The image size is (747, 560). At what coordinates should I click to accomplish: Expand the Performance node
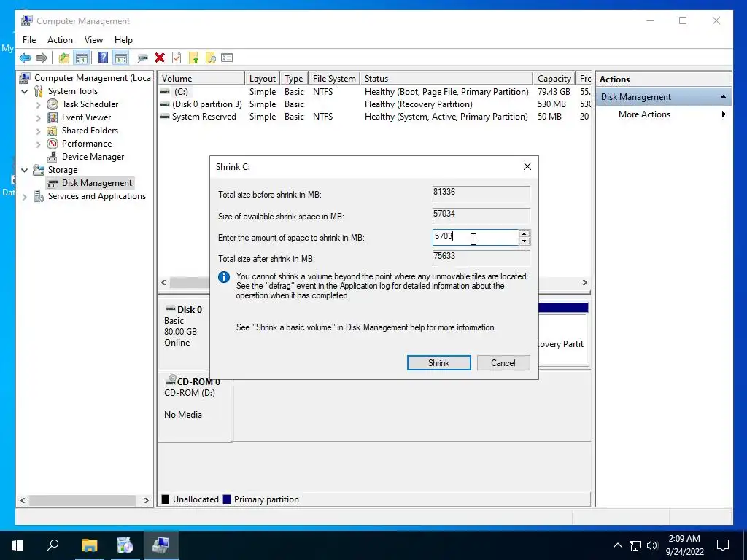(38, 144)
